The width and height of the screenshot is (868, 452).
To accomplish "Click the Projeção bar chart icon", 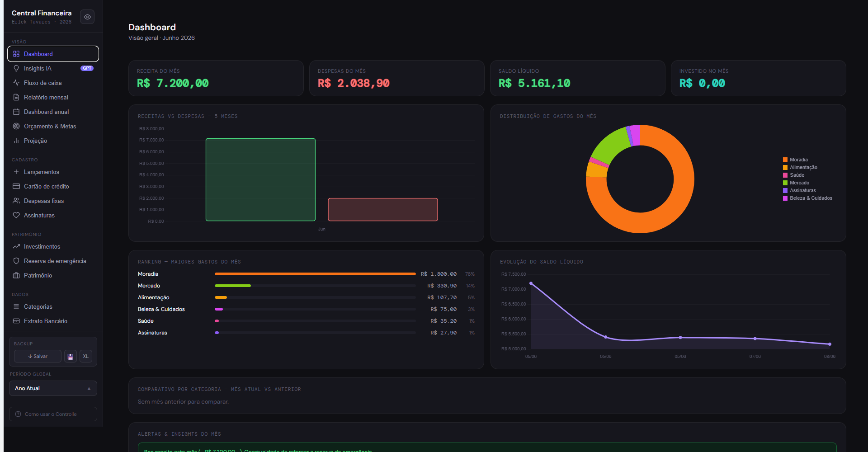I will 16,141.
